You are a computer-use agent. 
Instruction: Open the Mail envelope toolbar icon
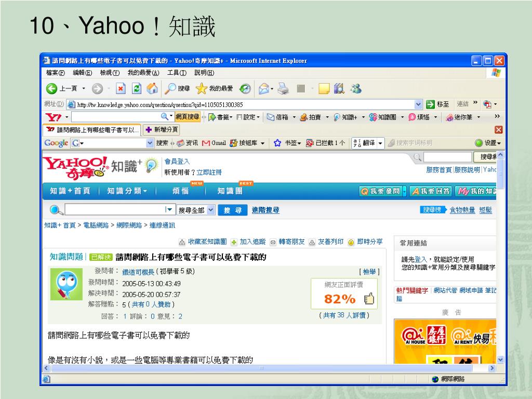pos(264,89)
